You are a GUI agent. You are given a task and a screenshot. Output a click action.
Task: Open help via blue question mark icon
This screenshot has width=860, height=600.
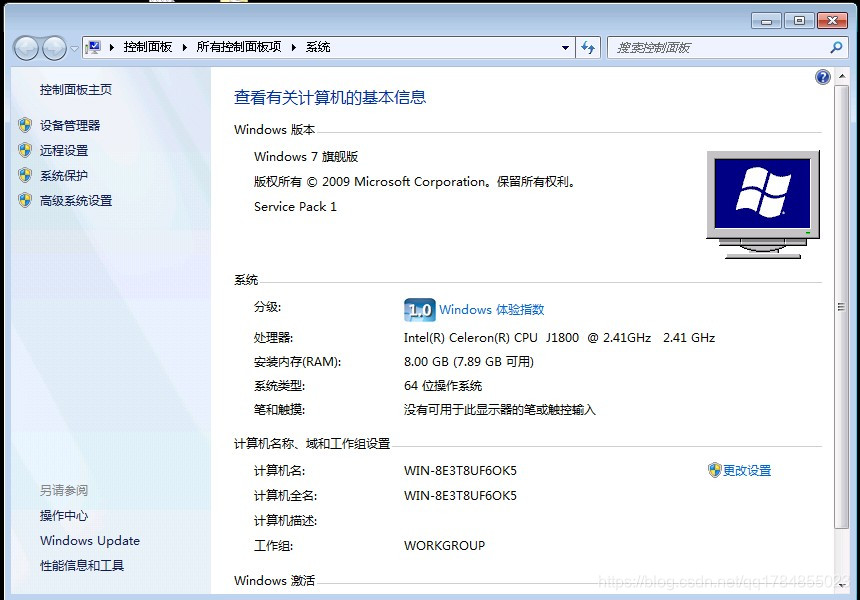click(x=823, y=77)
